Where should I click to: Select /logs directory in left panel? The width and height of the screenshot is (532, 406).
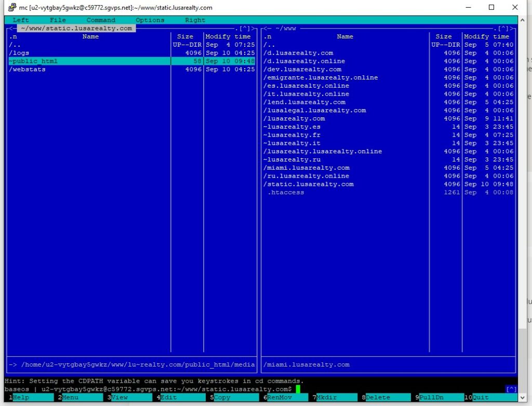(131, 53)
